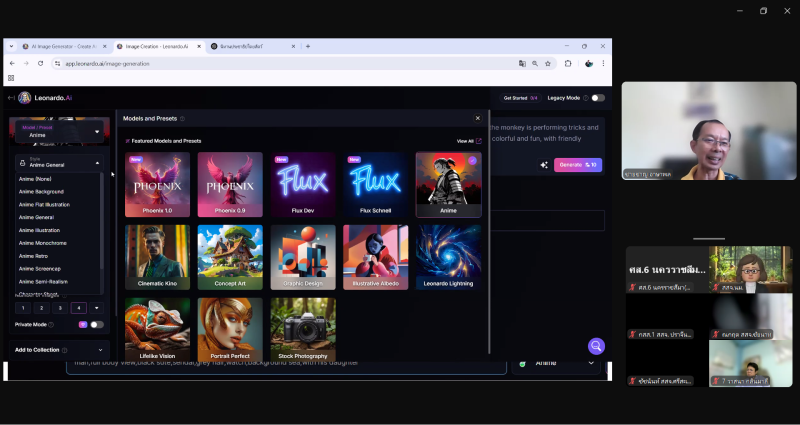Toggle the Legacy Mode switch
The height and width of the screenshot is (425, 800).
click(598, 98)
